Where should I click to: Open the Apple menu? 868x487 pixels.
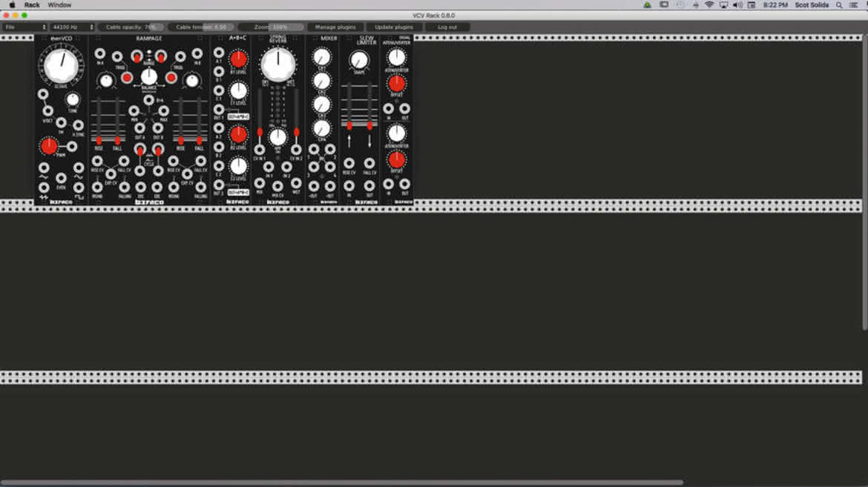tap(12, 5)
